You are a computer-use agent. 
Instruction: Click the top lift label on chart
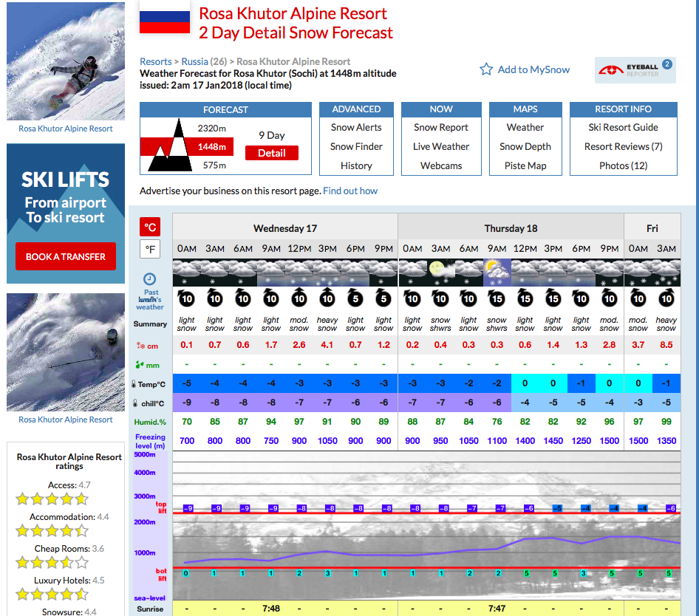click(161, 507)
